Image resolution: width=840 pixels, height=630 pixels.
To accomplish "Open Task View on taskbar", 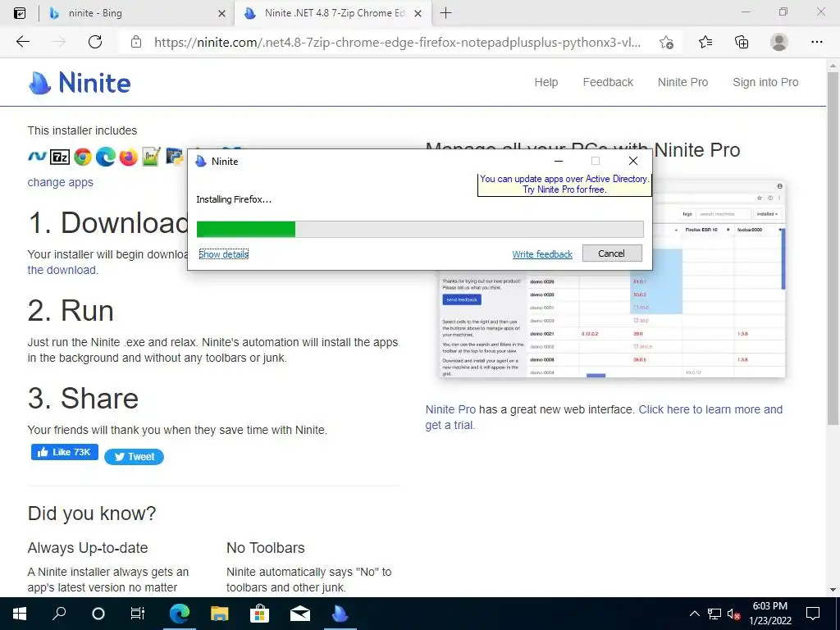I will tap(138, 614).
